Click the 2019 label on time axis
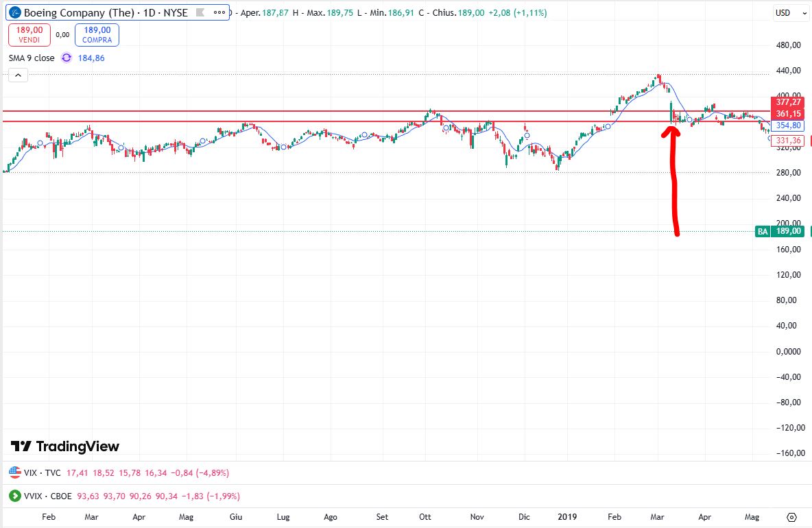Image resolution: width=812 pixels, height=528 pixels. point(567,517)
